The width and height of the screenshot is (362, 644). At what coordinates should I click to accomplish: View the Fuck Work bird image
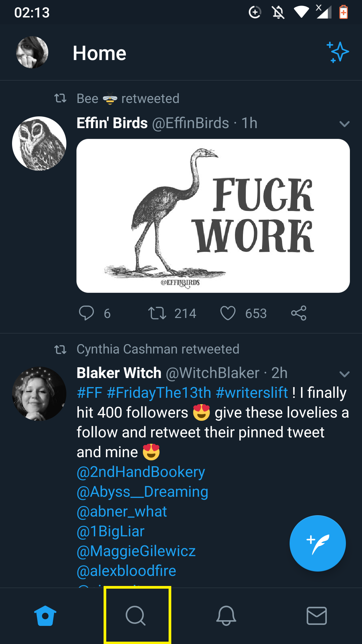(213, 216)
